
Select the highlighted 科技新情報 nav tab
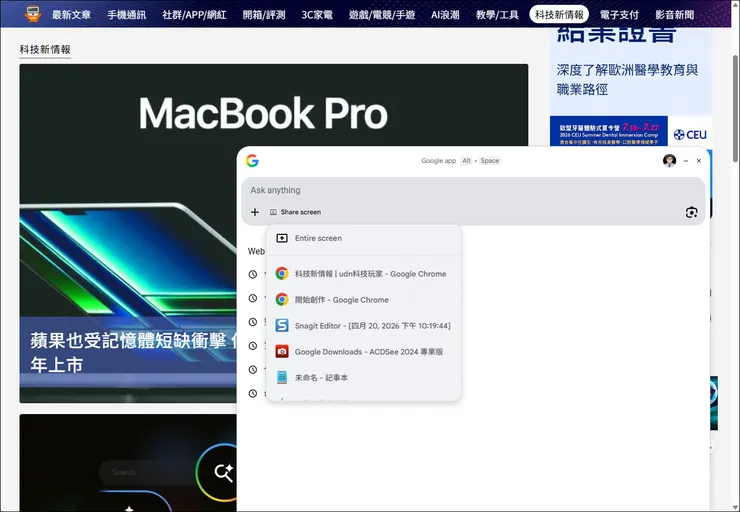[x=559, y=15]
